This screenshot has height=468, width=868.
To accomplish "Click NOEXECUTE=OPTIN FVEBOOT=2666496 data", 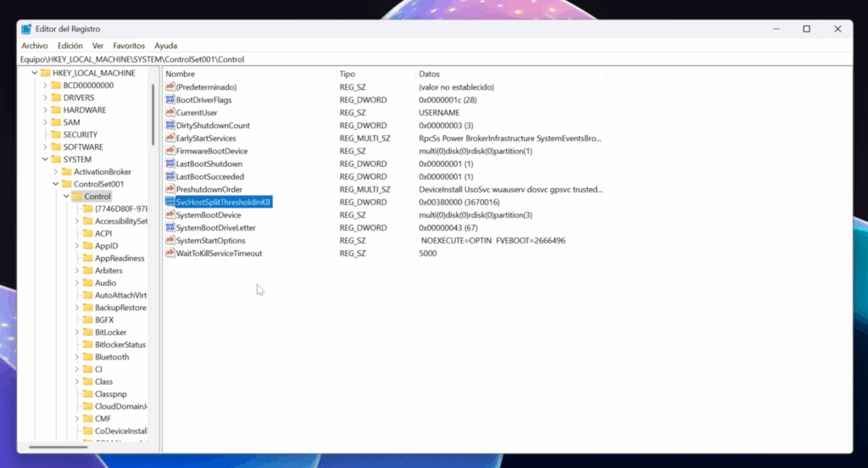I will tap(492, 241).
